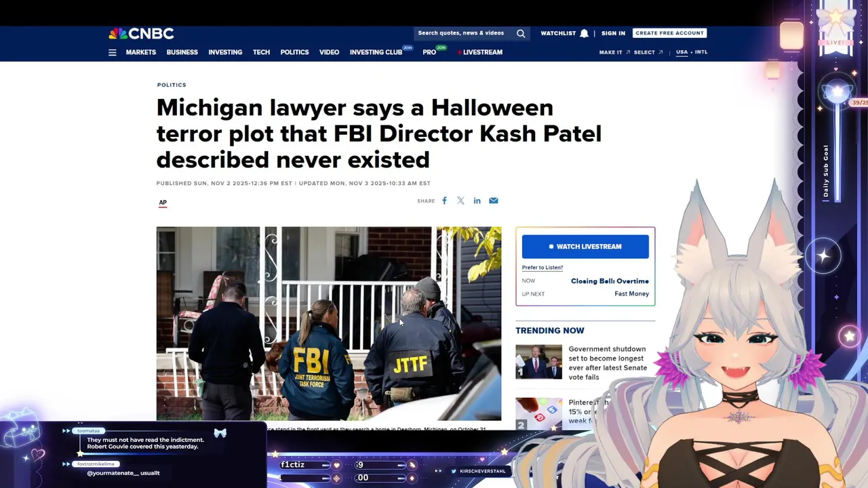868x488 pixels.
Task: Switch edition to INTL
Action: [x=701, y=52]
